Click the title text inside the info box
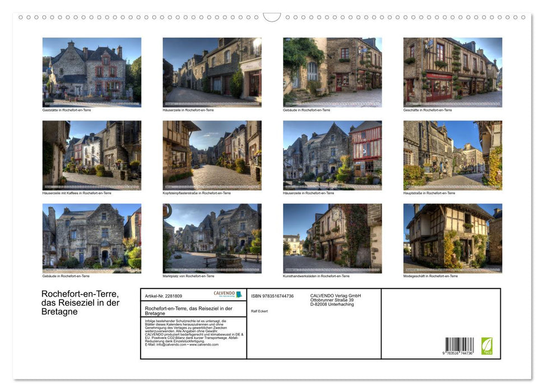 pyautogui.click(x=189, y=310)
